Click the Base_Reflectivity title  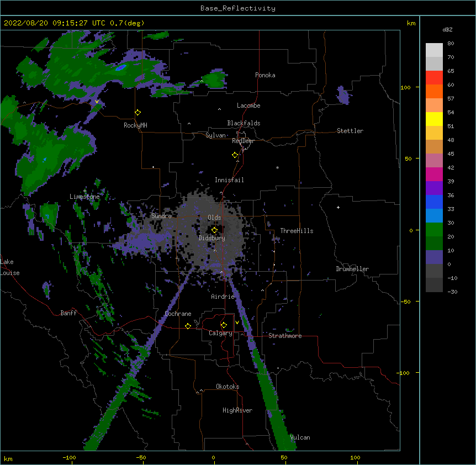(238, 8)
